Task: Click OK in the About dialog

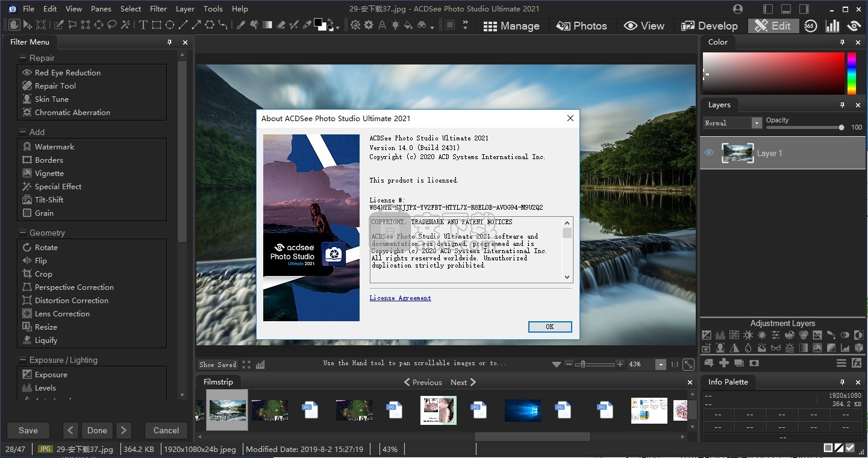Action: point(550,327)
